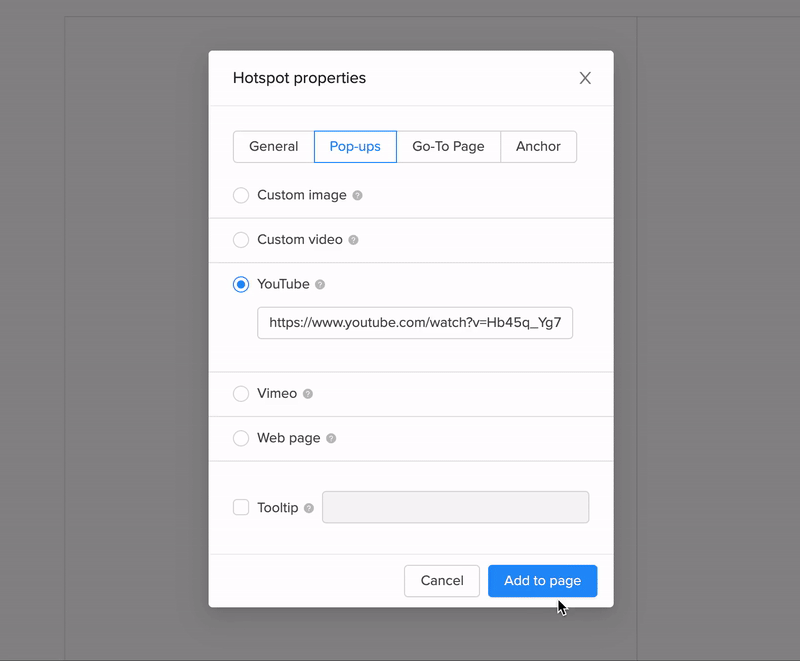
Task: Close the Hotspot properties dialog
Action: [x=585, y=78]
